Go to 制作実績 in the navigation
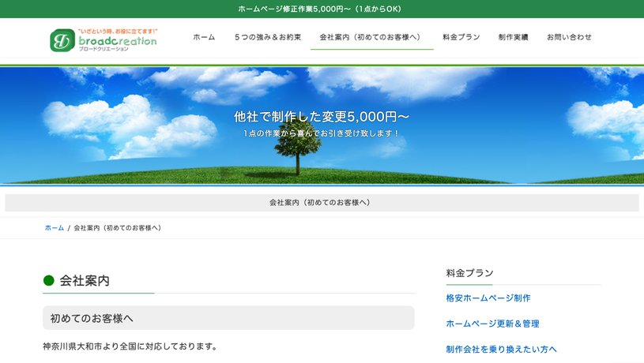644x363 pixels. click(x=514, y=37)
